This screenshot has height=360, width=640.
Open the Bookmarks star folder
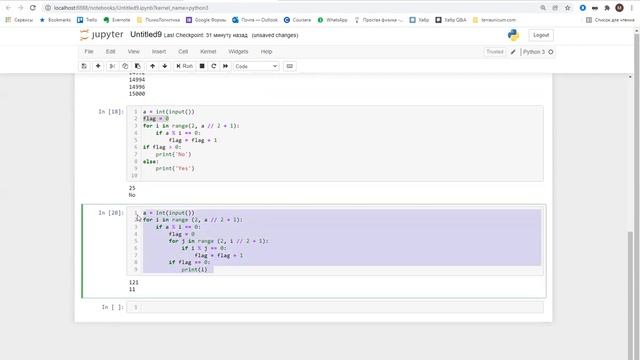(x=55, y=20)
